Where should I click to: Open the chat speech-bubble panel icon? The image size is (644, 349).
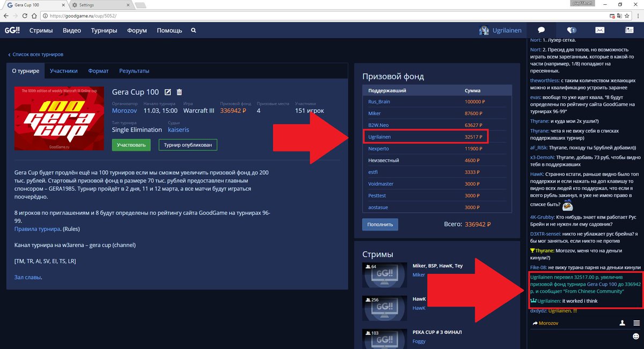pos(541,30)
